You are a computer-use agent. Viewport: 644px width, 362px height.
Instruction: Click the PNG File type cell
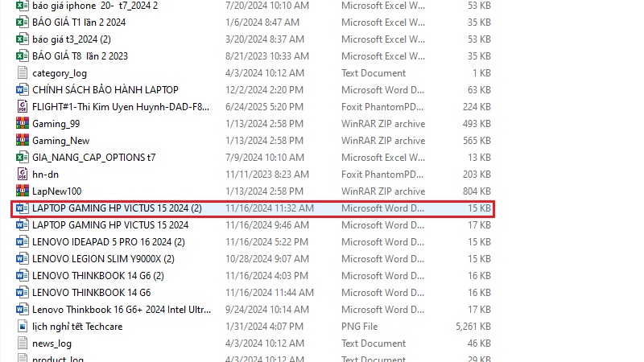[x=359, y=327]
